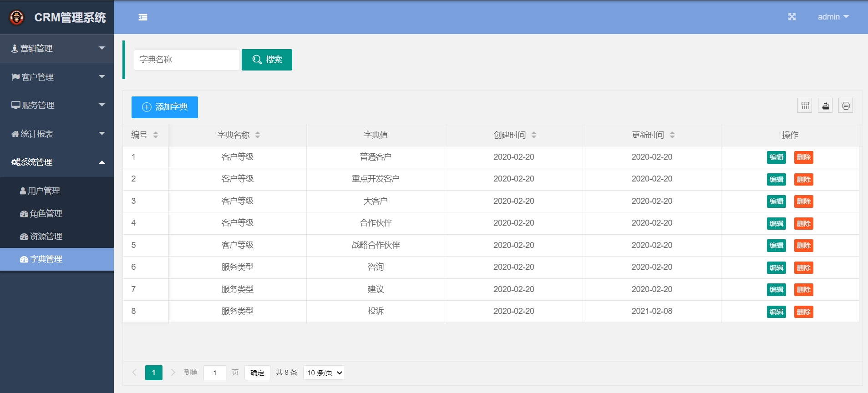Screen dimensions: 868x393
Task: Sort by 字典名称 column arrows
Action: point(258,135)
